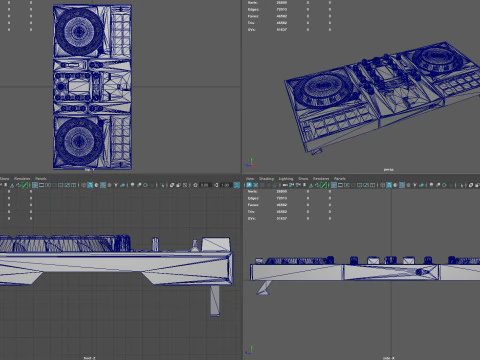480x360 pixels.
Task: Toggle Wireframe on Shaded in side view panel
Action: click(402, 185)
